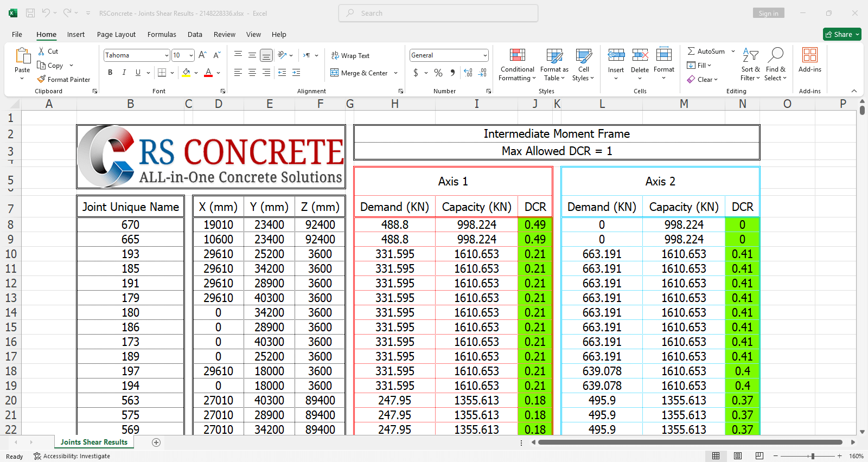Click the Add-ins icon
868x462 pixels.
click(809, 55)
